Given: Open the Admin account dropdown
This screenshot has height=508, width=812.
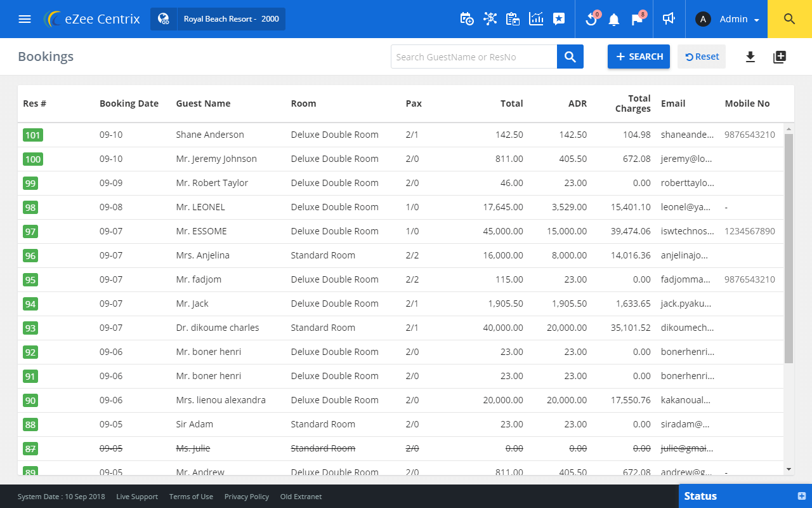Looking at the screenshot, I should [x=727, y=19].
